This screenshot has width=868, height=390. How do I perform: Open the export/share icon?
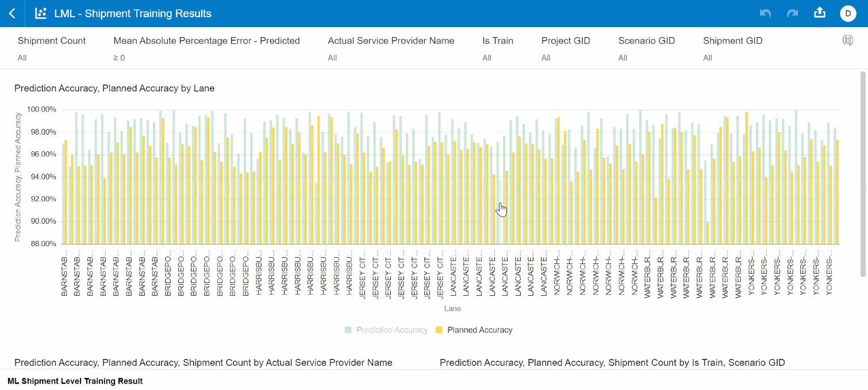coord(820,13)
